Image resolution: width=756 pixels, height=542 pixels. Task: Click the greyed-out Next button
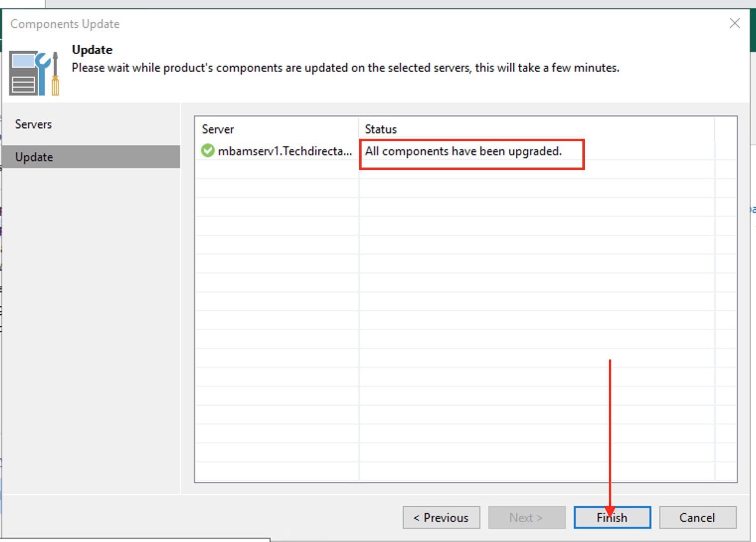coord(526,518)
